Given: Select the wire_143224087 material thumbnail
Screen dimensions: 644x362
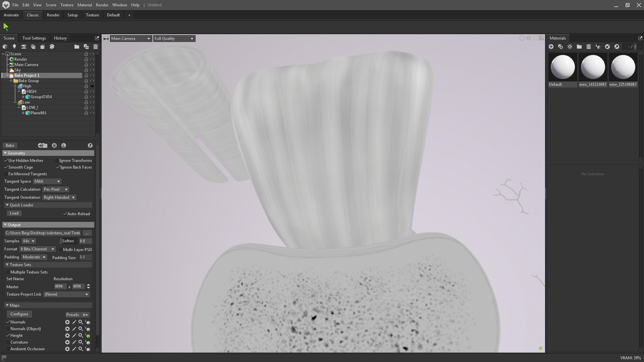Looking at the screenshot, I should 593,67.
